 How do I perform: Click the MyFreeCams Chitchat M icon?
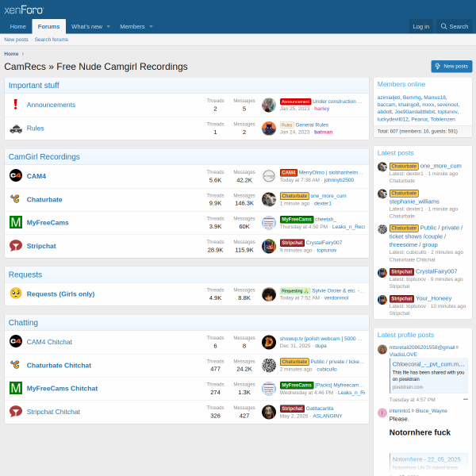click(16, 388)
